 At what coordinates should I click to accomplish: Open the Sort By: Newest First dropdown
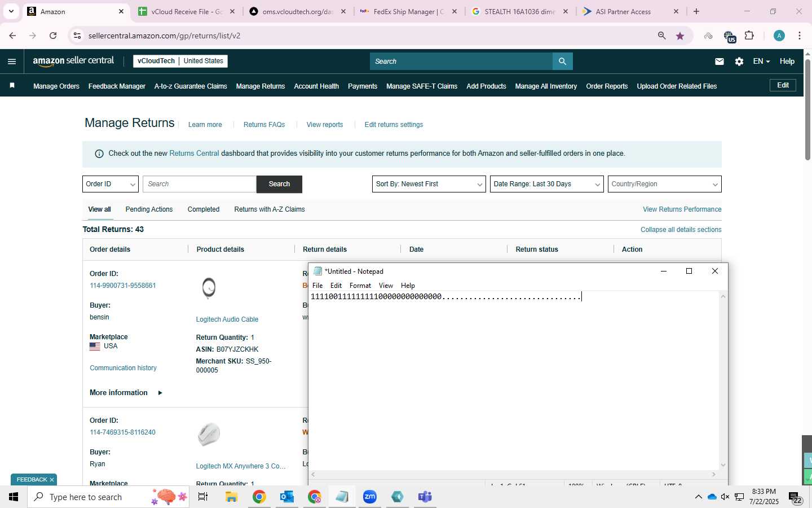[x=429, y=184]
